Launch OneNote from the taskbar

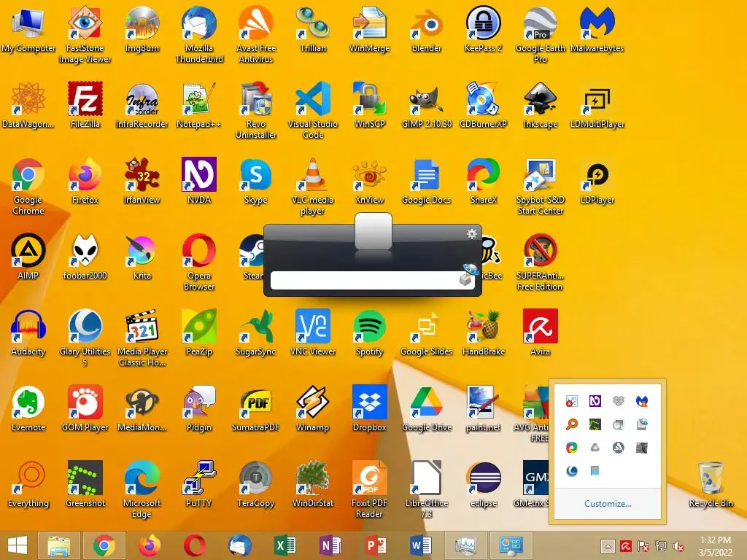click(330, 545)
